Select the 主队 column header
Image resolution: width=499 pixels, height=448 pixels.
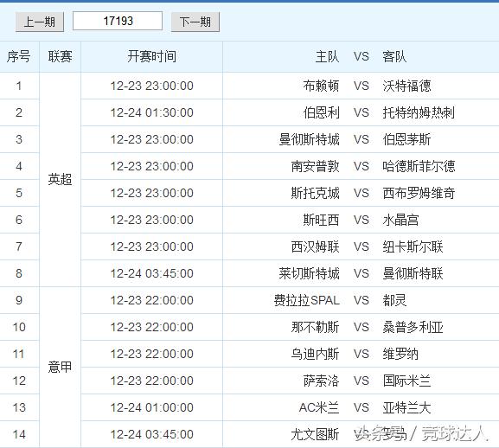[x=327, y=56]
